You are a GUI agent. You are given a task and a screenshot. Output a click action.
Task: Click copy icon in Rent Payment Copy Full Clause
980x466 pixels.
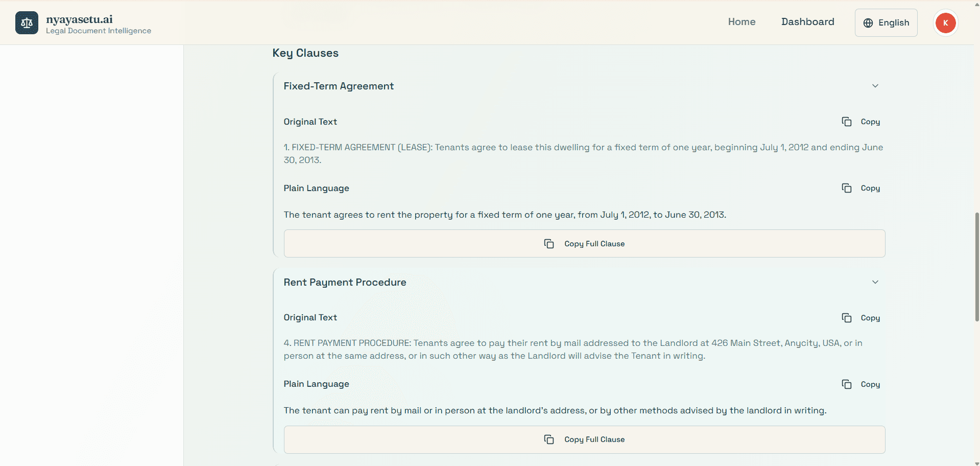pos(549,439)
